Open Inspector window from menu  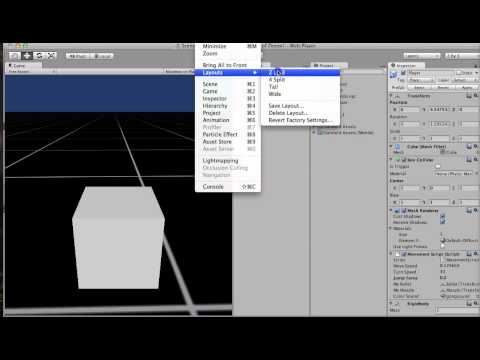coord(228,99)
